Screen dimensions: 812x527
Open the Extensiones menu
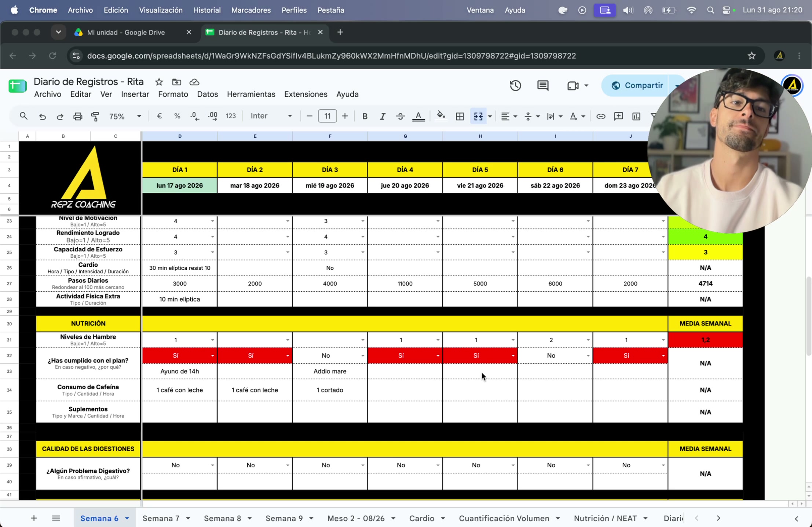306,94
